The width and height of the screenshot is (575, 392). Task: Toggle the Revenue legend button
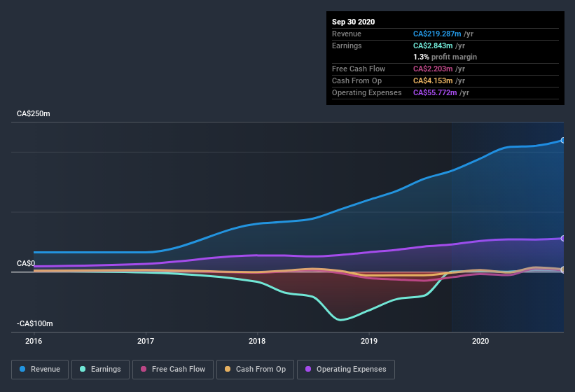(40, 370)
